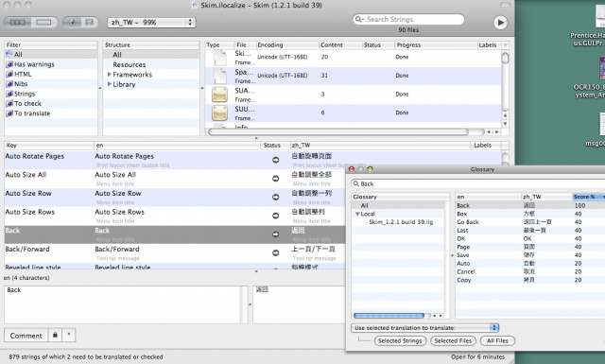Select the Auto Size All key
Screen dimensions: 605x364
26,175
